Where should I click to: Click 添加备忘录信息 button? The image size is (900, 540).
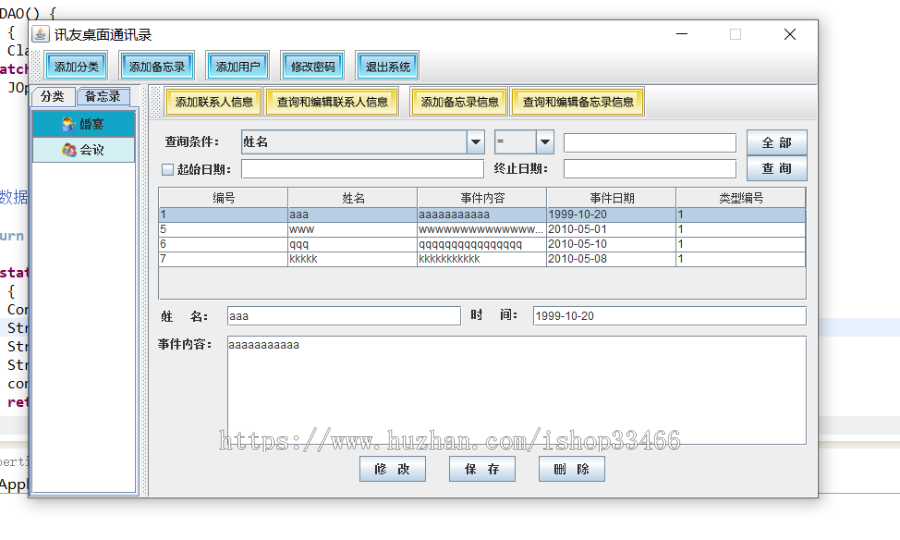pyautogui.click(x=459, y=102)
